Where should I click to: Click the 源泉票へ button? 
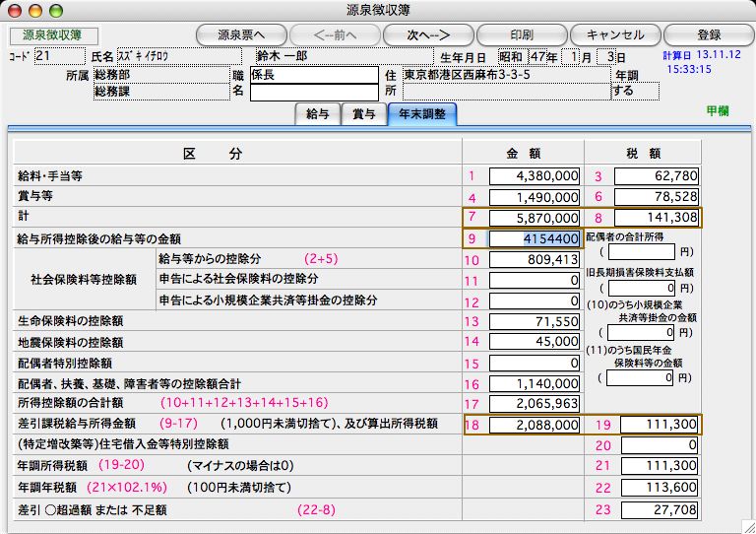click(238, 34)
